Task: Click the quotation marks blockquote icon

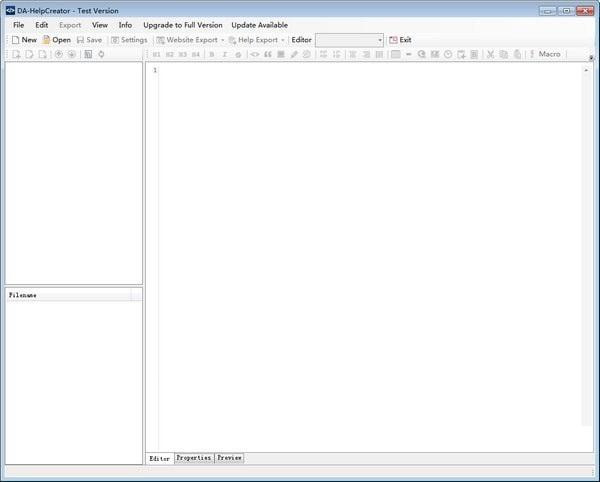Action: [x=268, y=54]
